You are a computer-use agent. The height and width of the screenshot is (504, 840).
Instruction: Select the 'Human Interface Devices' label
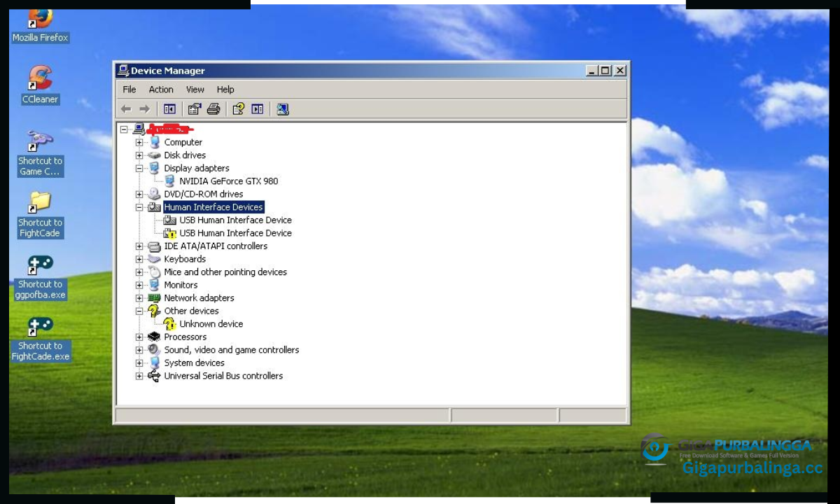[213, 207]
